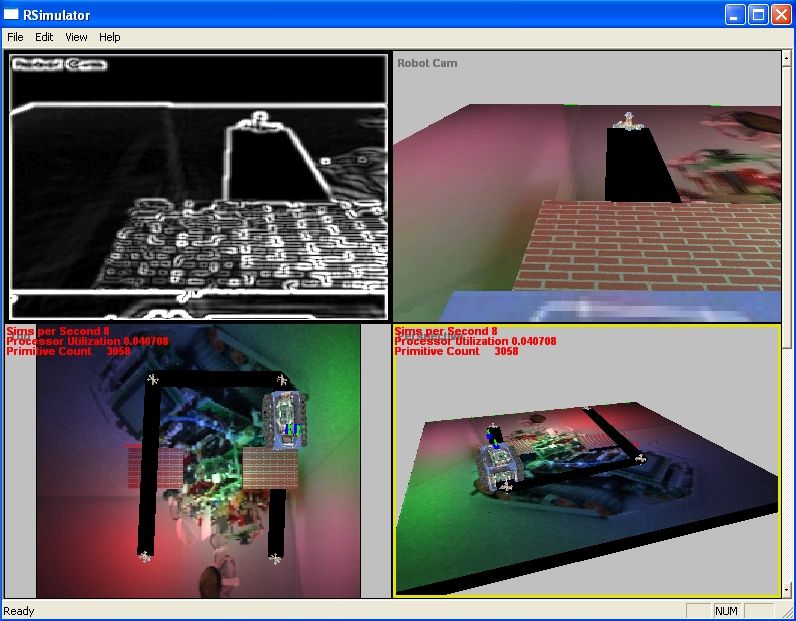Maximize the RSimulator window

coord(758,14)
